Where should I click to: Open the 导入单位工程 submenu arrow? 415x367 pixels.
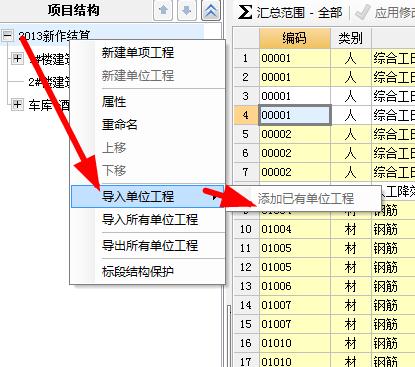pos(214,197)
